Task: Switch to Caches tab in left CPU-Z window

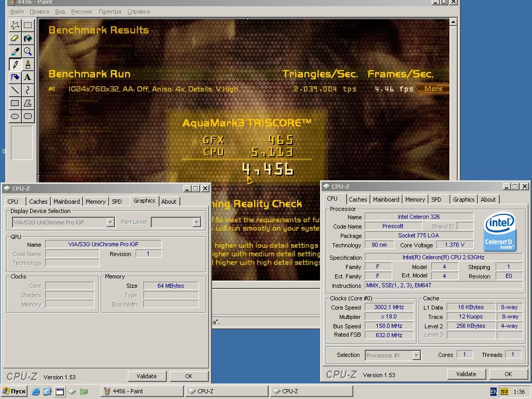Action: (38, 202)
